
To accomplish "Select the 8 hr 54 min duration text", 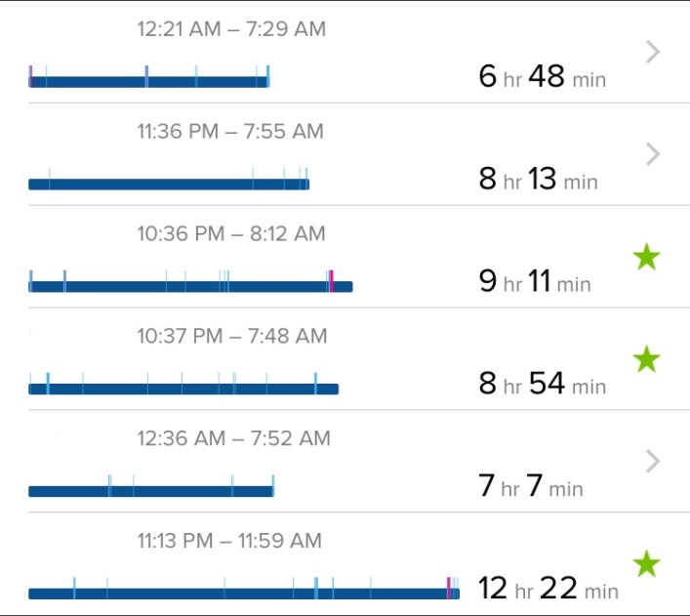I will (x=543, y=383).
